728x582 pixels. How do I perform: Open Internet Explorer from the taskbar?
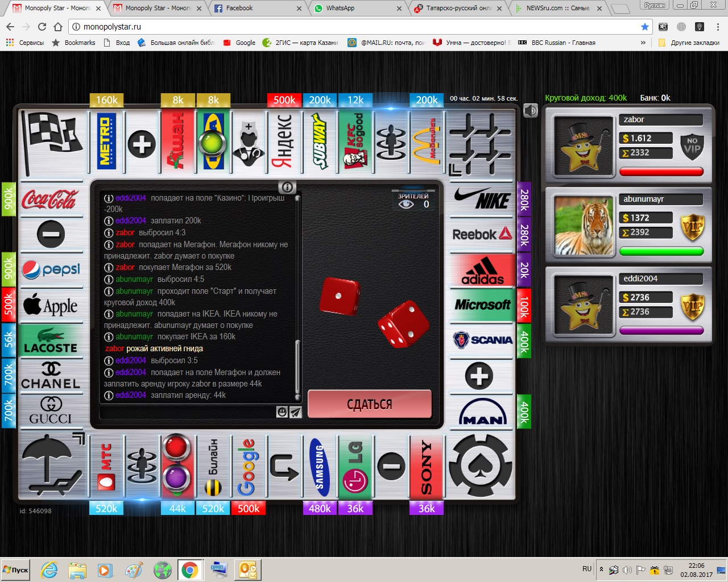pyautogui.click(x=49, y=569)
